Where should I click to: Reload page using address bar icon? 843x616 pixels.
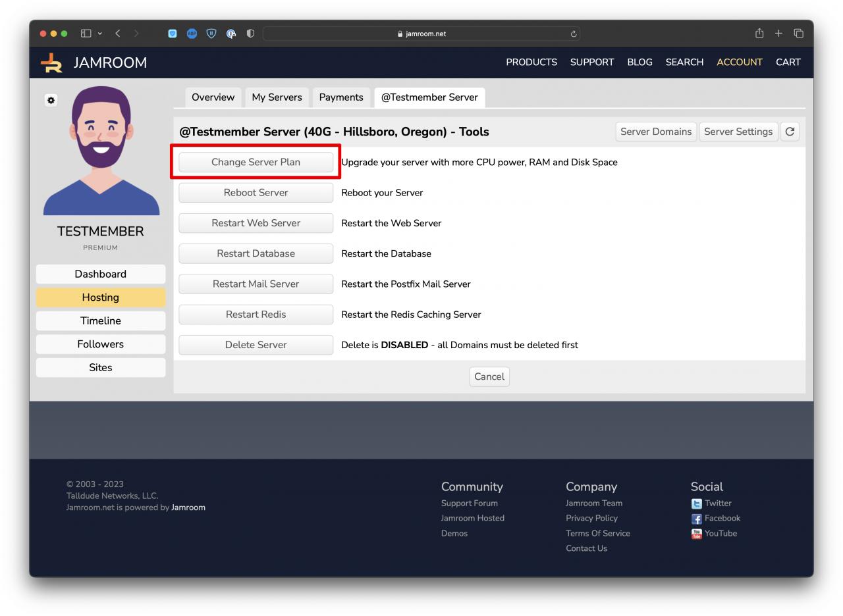(573, 34)
